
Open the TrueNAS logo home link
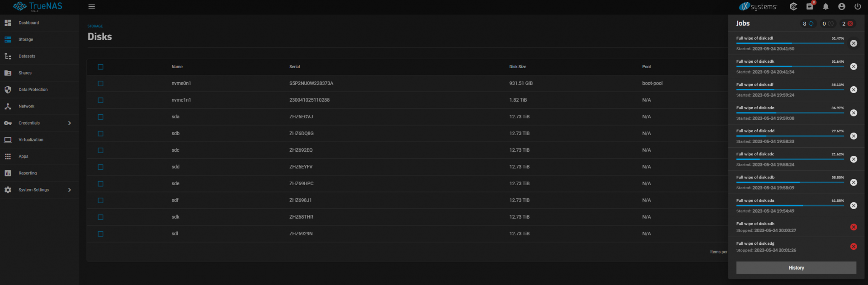point(38,6)
